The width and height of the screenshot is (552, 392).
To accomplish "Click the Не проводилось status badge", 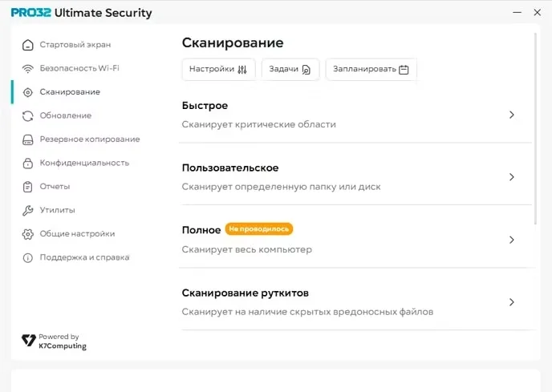I will pyautogui.click(x=259, y=229).
